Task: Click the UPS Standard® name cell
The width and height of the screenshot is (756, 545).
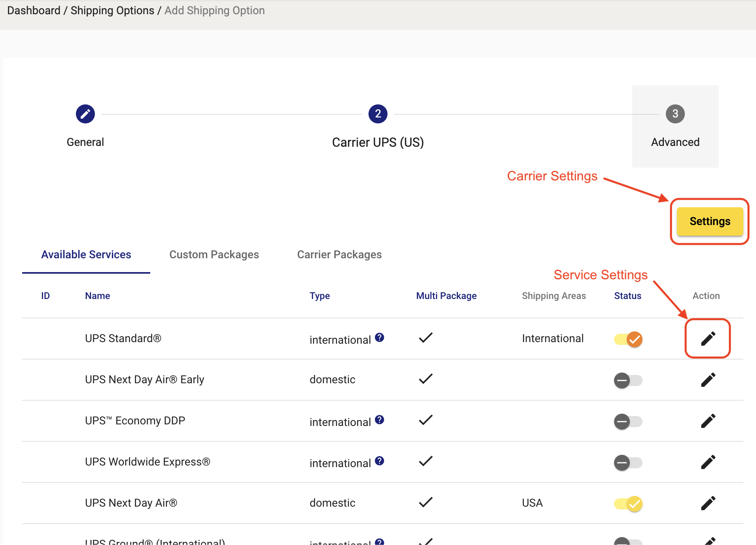Action: [x=123, y=339]
